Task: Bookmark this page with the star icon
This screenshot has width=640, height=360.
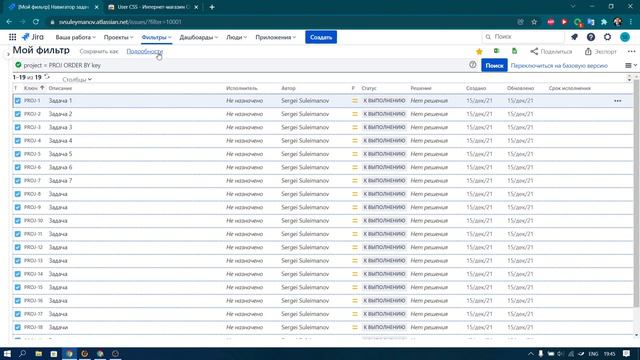Action: (534, 22)
